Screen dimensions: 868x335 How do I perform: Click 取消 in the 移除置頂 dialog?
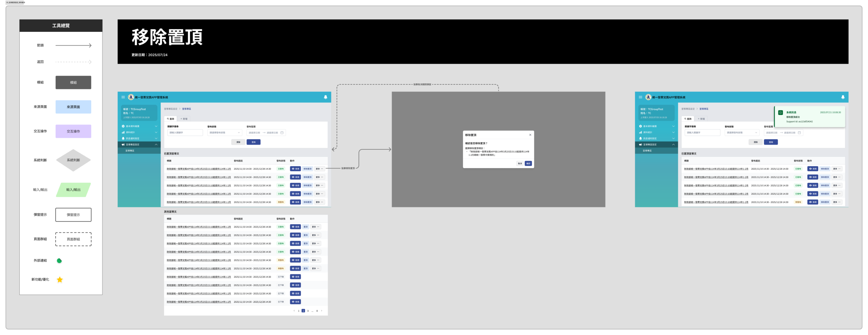coord(520,164)
